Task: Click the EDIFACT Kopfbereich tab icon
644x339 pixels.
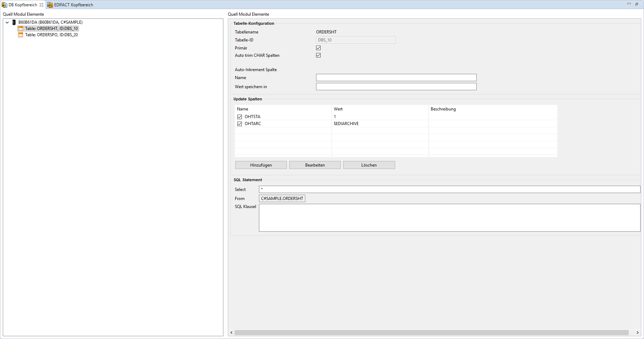Action: coord(50,5)
